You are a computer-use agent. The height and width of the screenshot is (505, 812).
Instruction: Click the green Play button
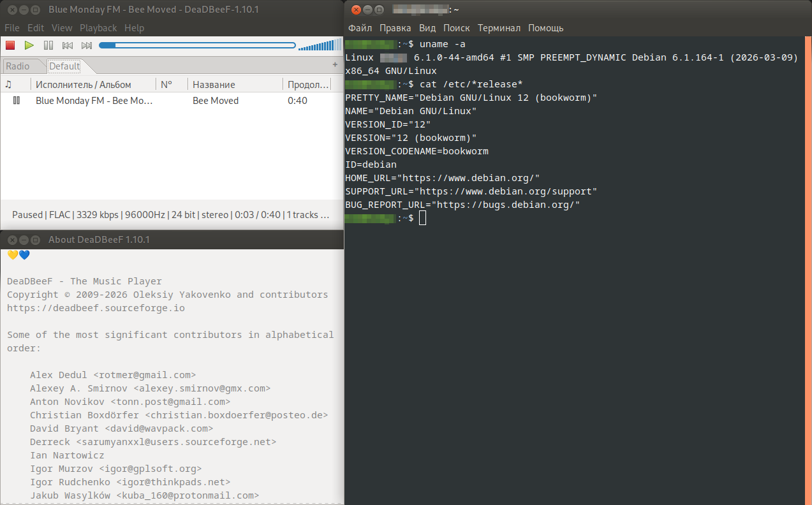[x=29, y=45]
